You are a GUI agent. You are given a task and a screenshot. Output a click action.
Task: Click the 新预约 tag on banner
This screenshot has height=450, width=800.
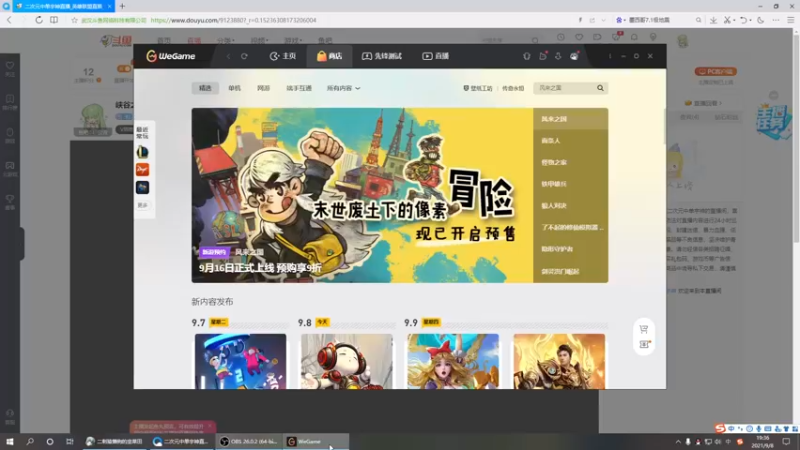pos(214,252)
